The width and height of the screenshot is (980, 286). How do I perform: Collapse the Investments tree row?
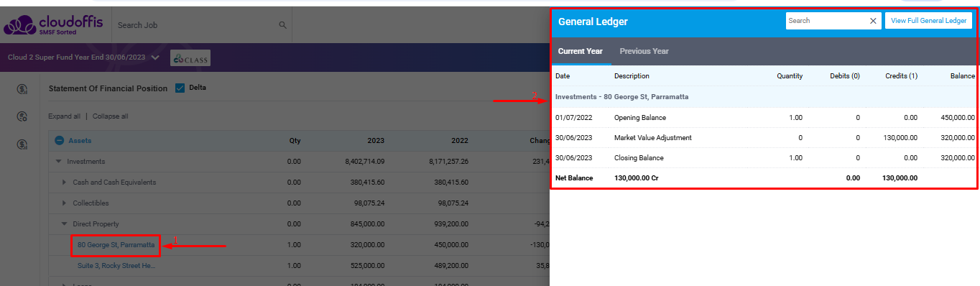point(59,162)
